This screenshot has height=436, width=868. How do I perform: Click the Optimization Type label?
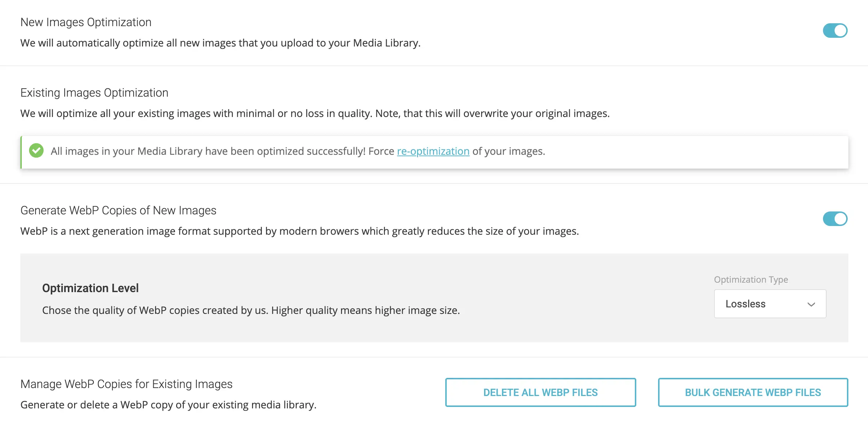coord(751,279)
